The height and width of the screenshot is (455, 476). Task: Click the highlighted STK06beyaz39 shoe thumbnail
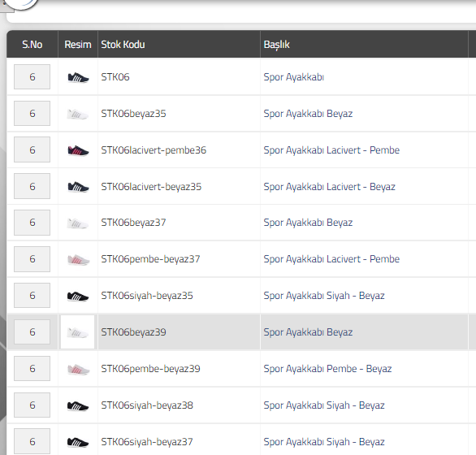click(x=78, y=332)
